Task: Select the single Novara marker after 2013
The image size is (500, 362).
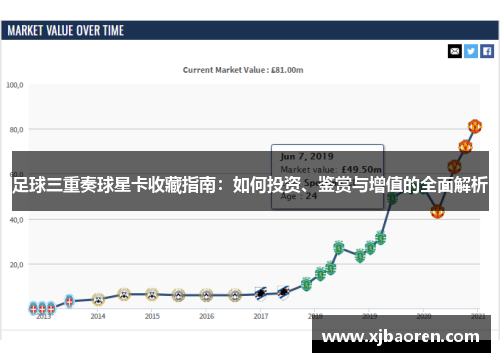Action: coord(69,301)
